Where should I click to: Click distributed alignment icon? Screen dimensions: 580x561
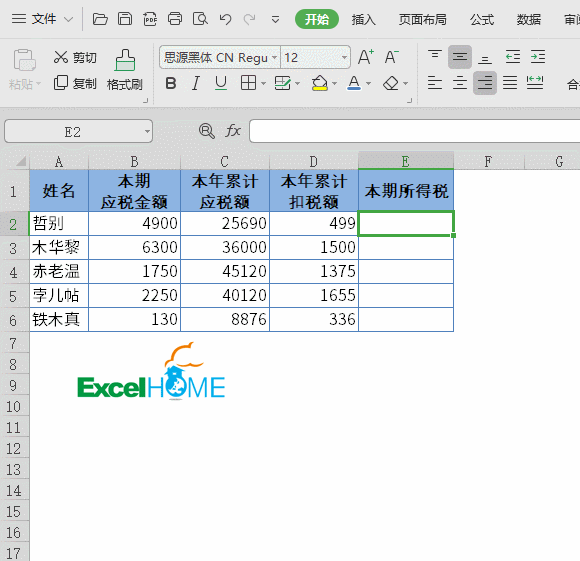(x=535, y=82)
